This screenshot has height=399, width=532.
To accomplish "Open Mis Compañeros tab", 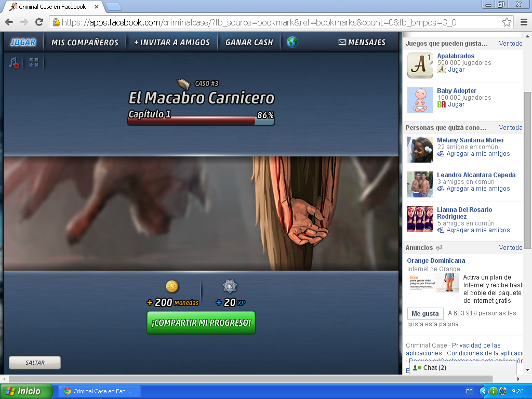I will pyautogui.click(x=85, y=42).
